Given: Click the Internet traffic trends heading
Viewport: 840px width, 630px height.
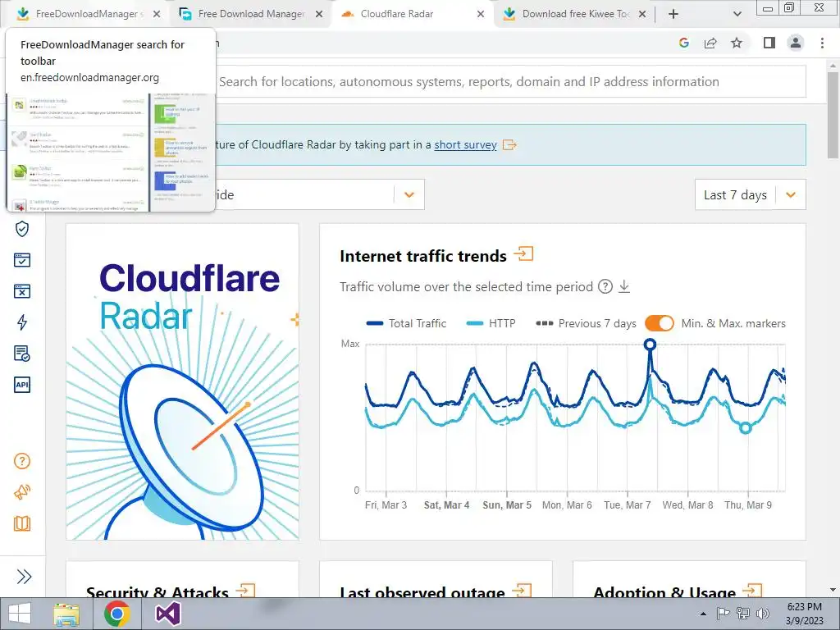Looking at the screenshot, I should point(423,256).
